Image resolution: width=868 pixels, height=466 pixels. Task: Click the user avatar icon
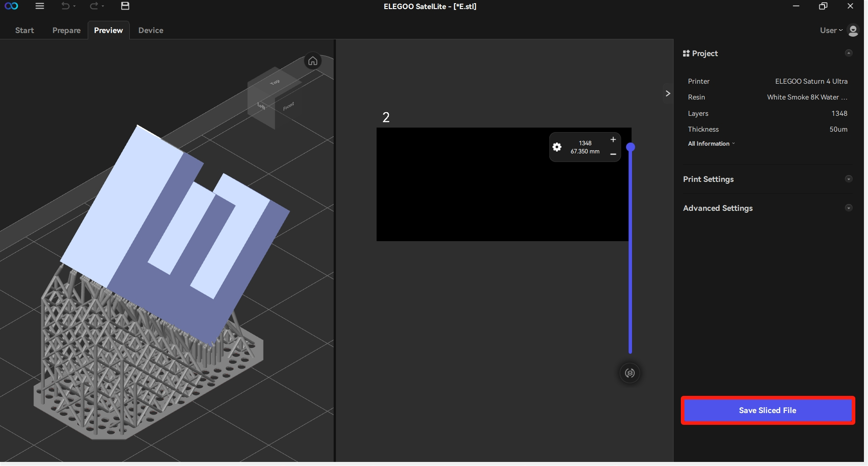(853, 30)
